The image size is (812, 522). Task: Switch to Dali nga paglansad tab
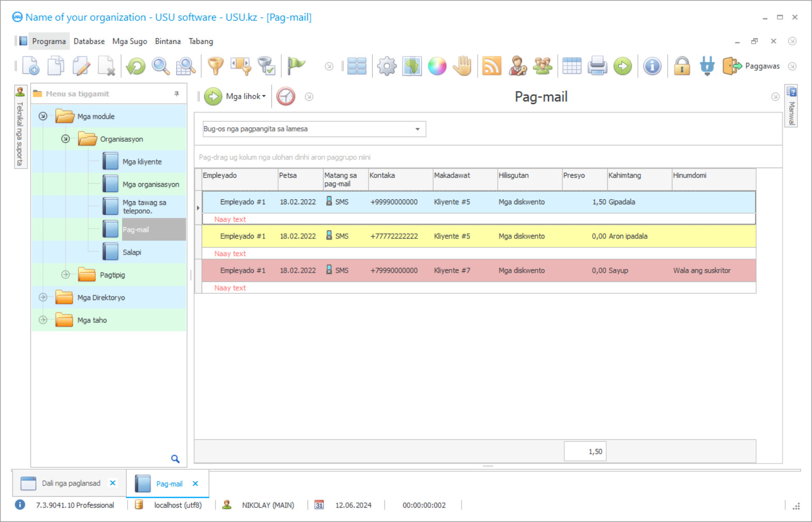coord(71,483)
